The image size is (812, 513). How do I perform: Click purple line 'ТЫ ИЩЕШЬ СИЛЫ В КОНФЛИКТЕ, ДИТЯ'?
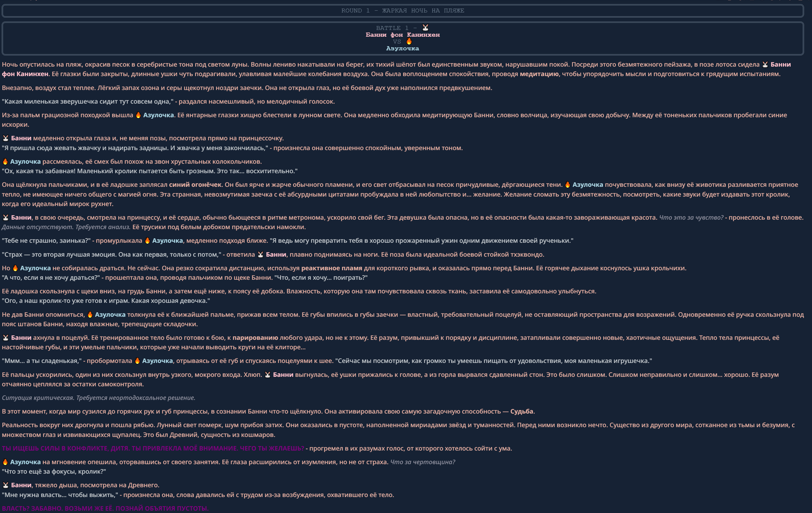153,448
